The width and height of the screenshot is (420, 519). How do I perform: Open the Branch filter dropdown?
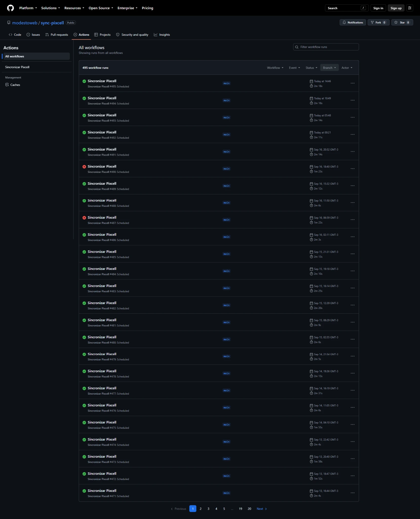pos(329,68)
